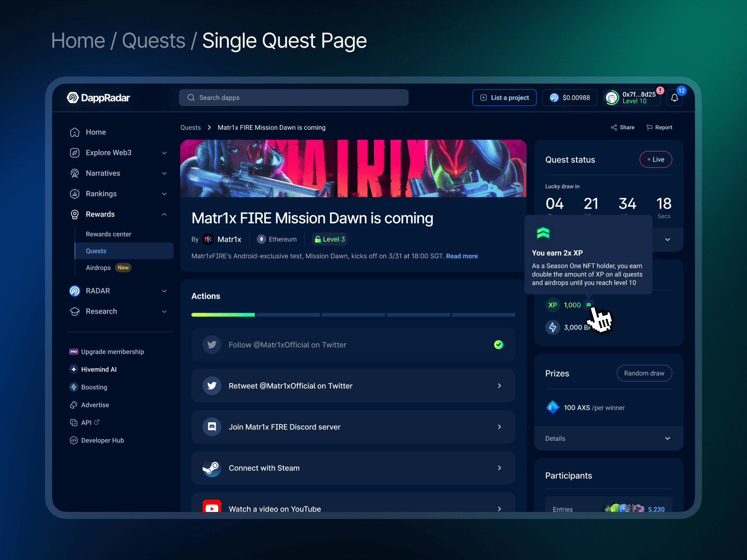The image size is (747, 560).
Task: Click the RADAR token price icon
Action: [x=554, y=98]
